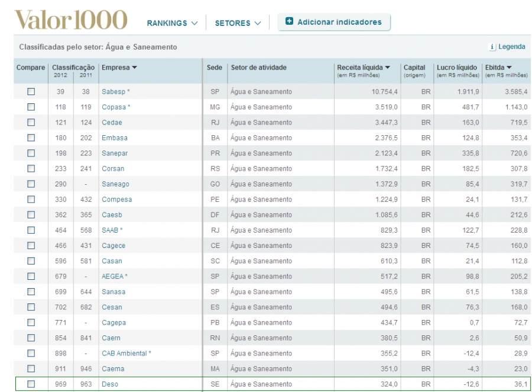Click the Setor de atividade column header
The image size is (532, 392).
point(258,67)
